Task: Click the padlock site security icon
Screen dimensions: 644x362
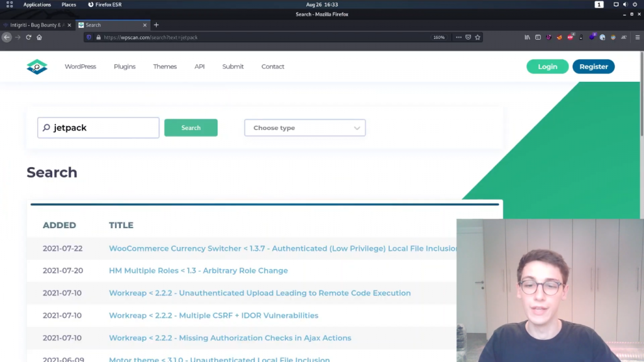Action: point(98,37)
